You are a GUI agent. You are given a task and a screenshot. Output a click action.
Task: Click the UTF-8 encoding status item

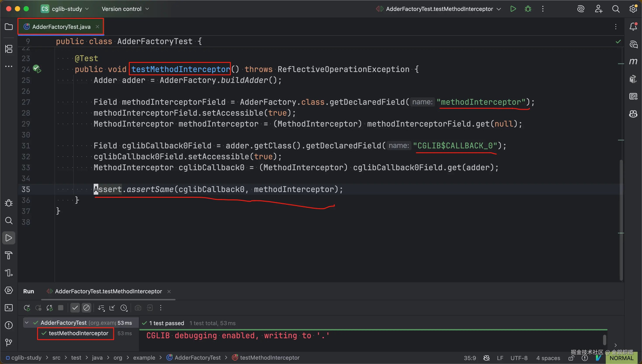coord(519,358)
